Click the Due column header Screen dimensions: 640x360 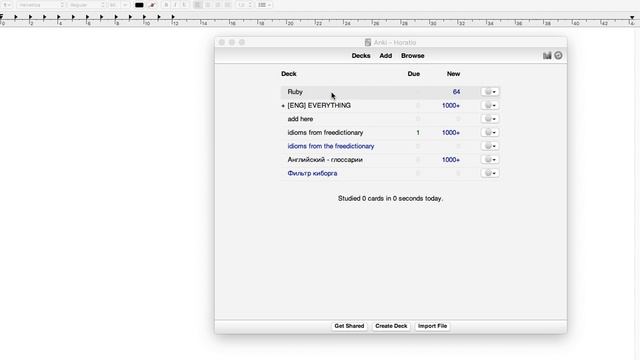(413, 74)
